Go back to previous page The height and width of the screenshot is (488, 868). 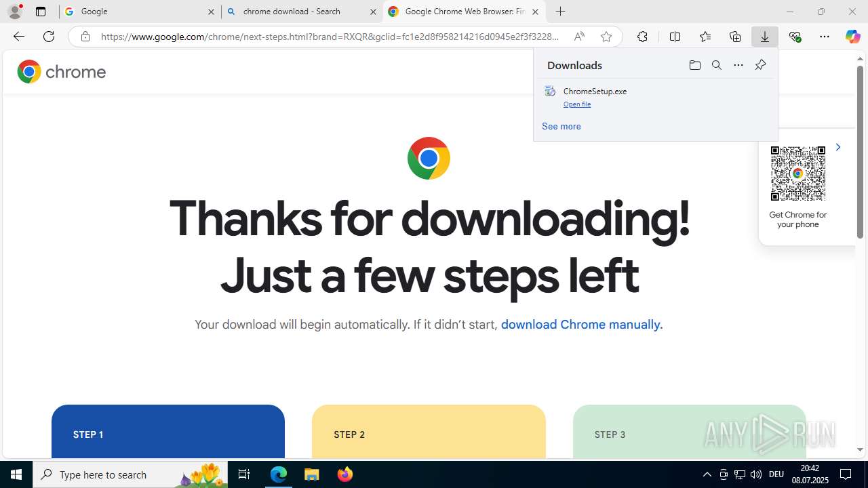tap(19, 37)
